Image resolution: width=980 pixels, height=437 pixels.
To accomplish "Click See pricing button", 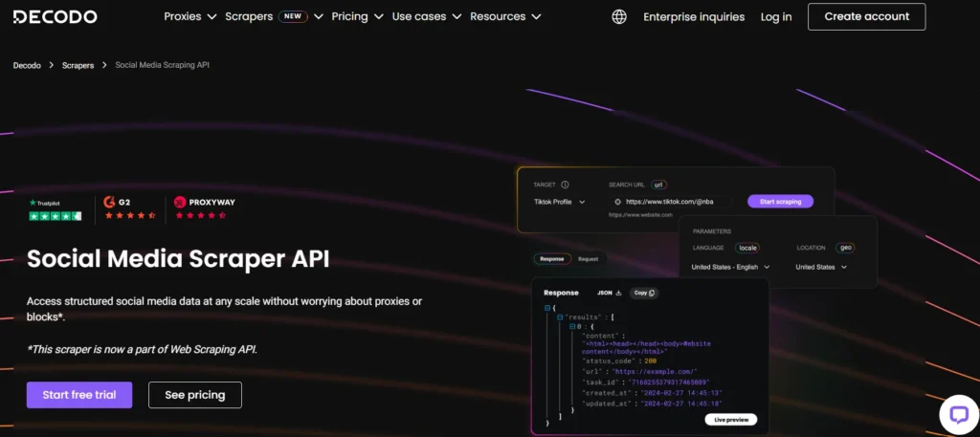I will coord(195,395).
